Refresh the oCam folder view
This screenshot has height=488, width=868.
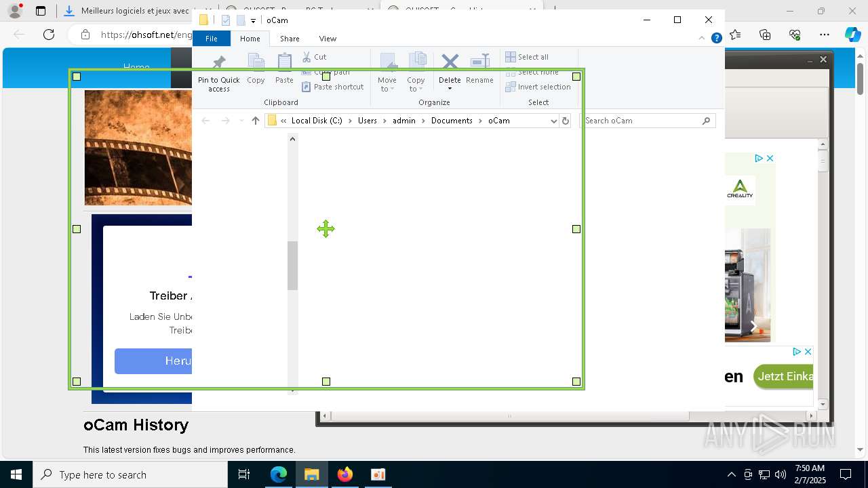(x=566, y=121)
